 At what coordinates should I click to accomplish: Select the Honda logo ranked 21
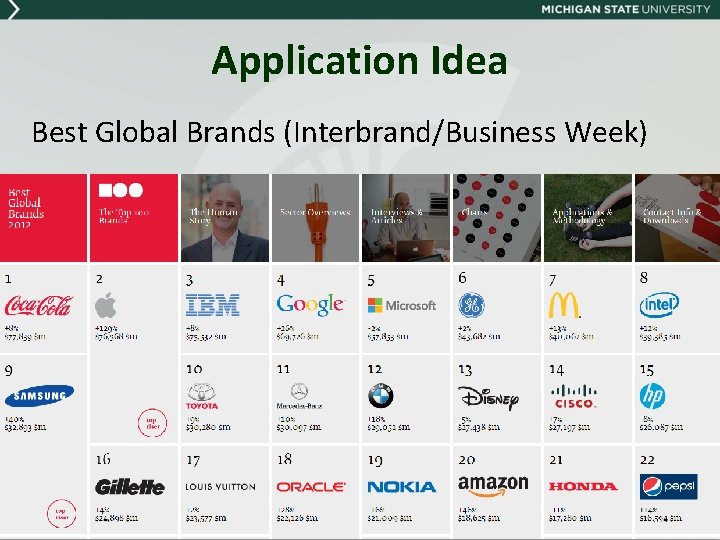[583, 486]
